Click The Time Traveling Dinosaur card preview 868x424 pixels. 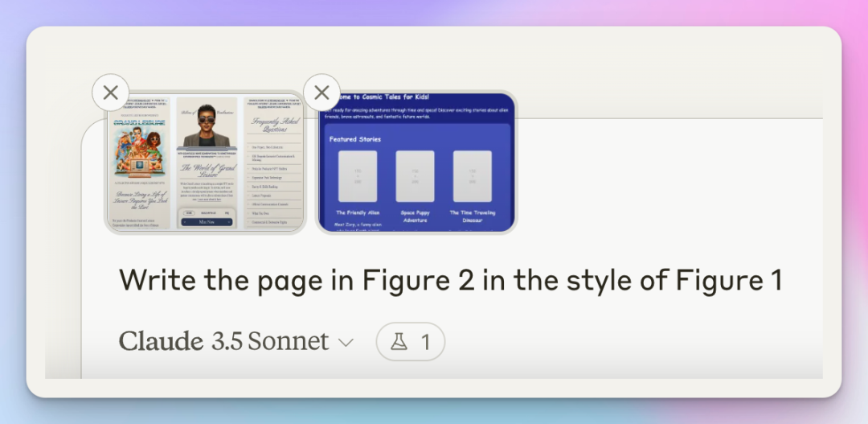click(473, 179)
